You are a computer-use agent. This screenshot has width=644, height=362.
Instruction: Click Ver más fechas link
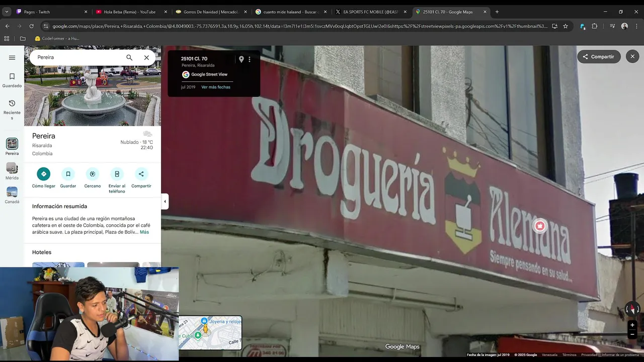(216, 87)
